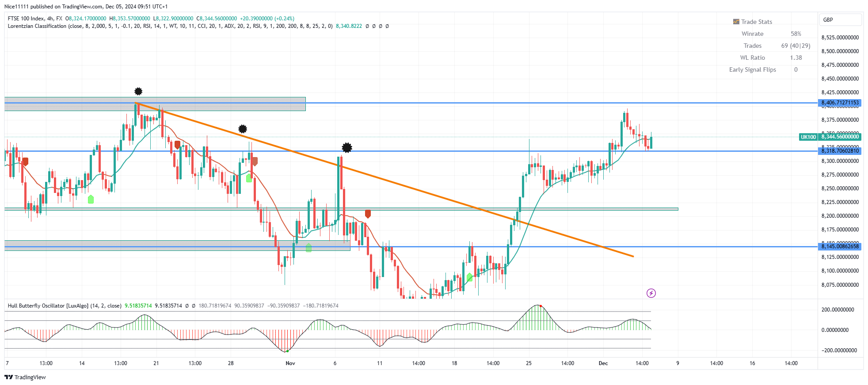Click the 8,200.00000000 price scale value
868x385 pixels.
click(840, 216)
